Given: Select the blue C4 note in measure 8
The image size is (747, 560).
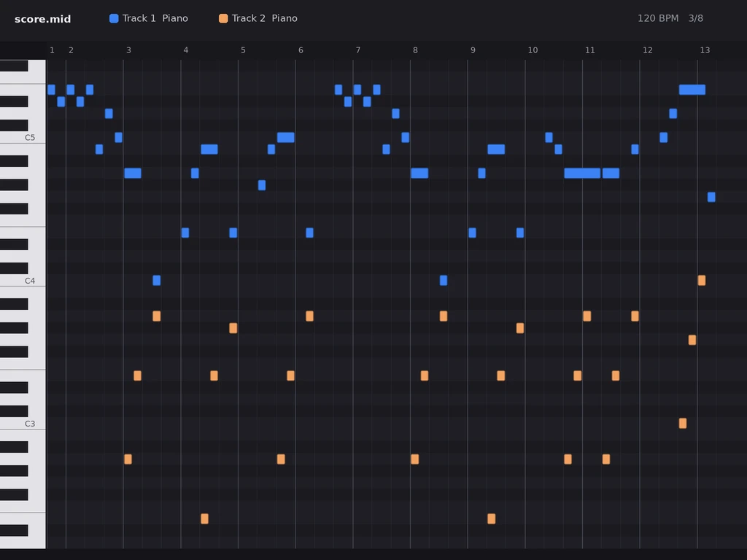Looking at the screenshot, I should pyautogui.click(x=444, y=281).
